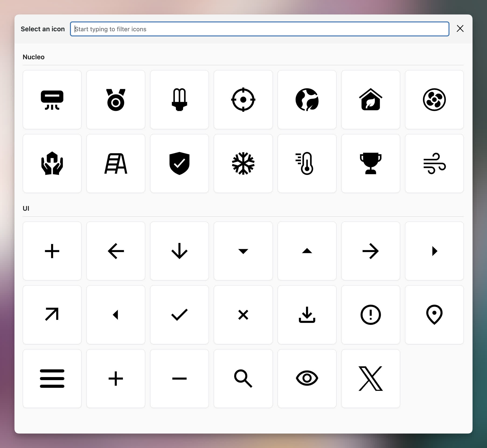
Task: Select the download icon
Action: pos(307,315)
